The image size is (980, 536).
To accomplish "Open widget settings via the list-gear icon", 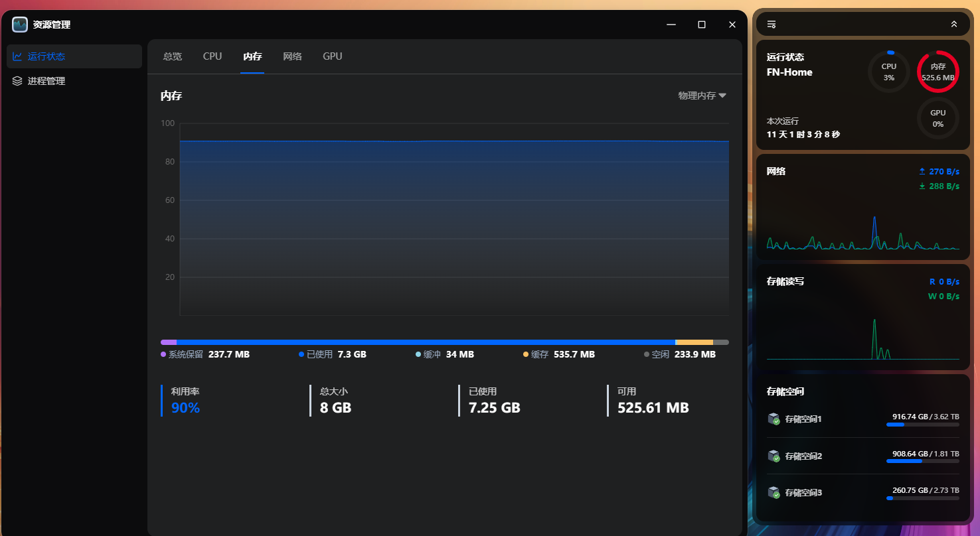I will pyautogui.click(x=771, y=23).
